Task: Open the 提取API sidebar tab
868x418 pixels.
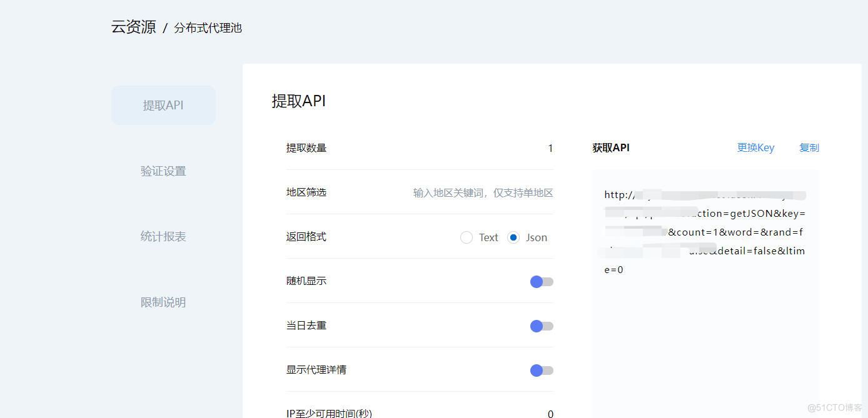Action: 163,105
